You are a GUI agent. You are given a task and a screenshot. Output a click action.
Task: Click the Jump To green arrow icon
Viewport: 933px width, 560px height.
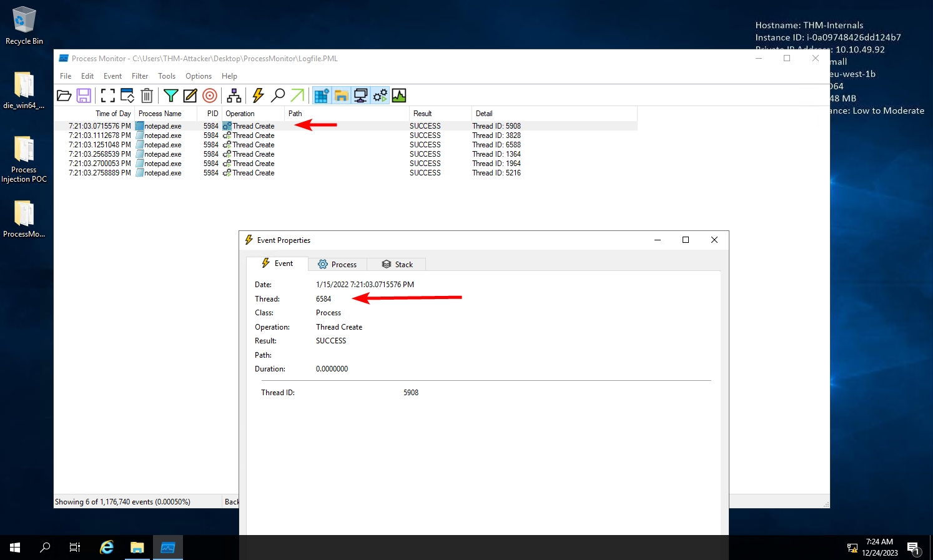point(298,96)
